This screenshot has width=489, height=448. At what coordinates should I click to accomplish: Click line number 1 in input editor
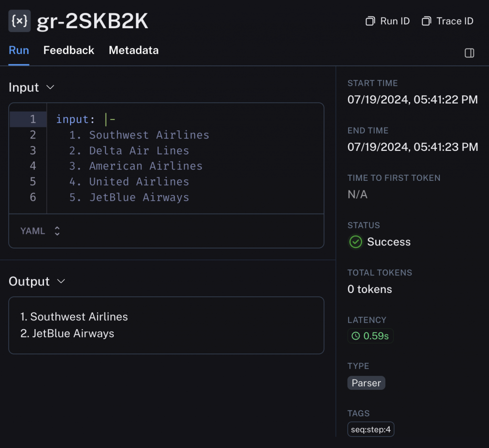point(33,119)
